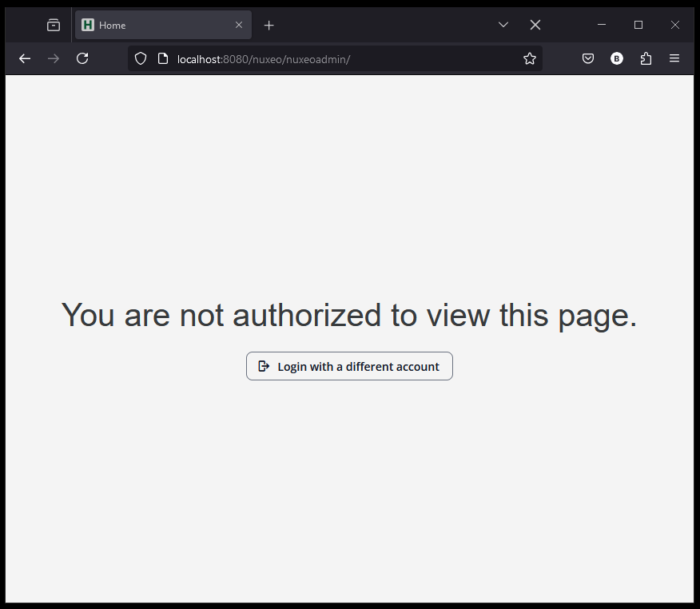Screen dimensions: 700x609
Task: Open tracking protection shield panel
Action: [141, 58]
